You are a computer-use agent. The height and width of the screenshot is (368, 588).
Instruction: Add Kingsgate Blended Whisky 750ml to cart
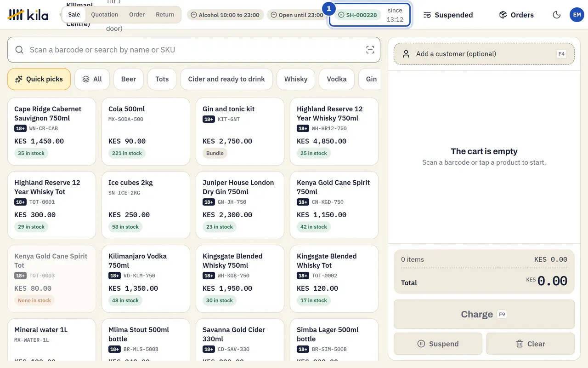coord(240,279)
